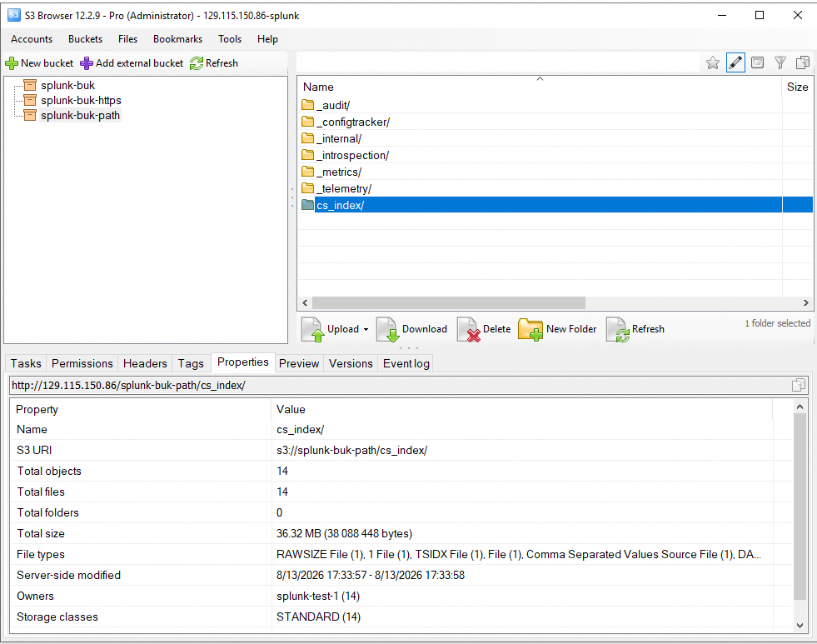Viewport: 817px width, 644px height.
Task: Click the splunk-buk bucket icon
Action: click(30, 86)
